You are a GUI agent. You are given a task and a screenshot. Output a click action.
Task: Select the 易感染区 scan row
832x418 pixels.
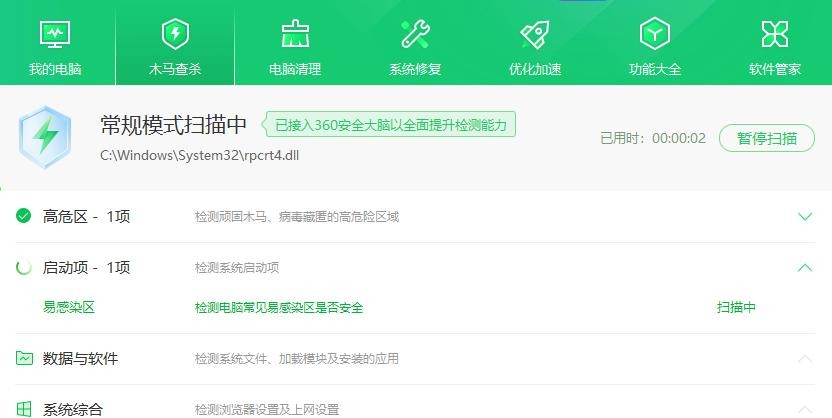click(x=69, y=307)
